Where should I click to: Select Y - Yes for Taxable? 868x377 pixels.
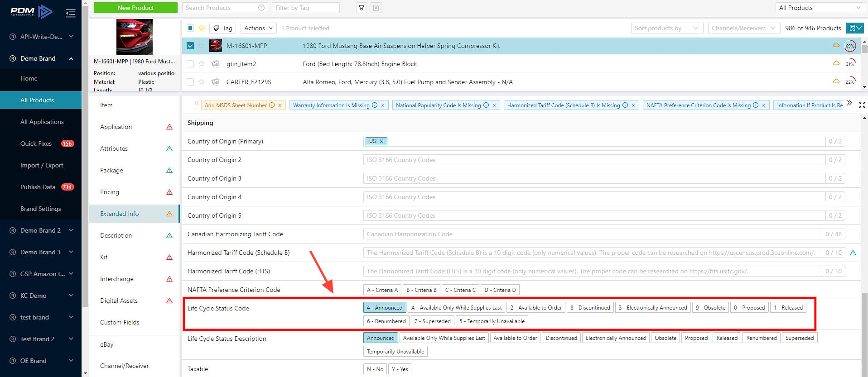click(x=400, y=369)
